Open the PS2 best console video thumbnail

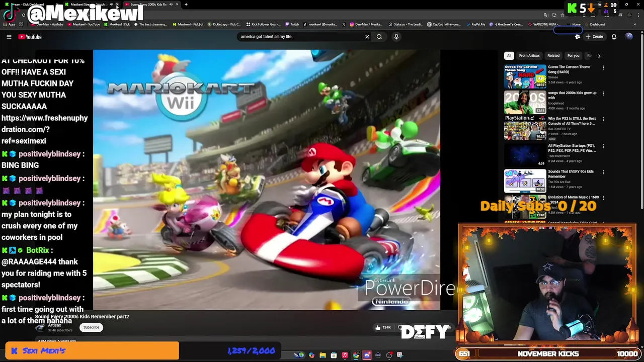525,129
